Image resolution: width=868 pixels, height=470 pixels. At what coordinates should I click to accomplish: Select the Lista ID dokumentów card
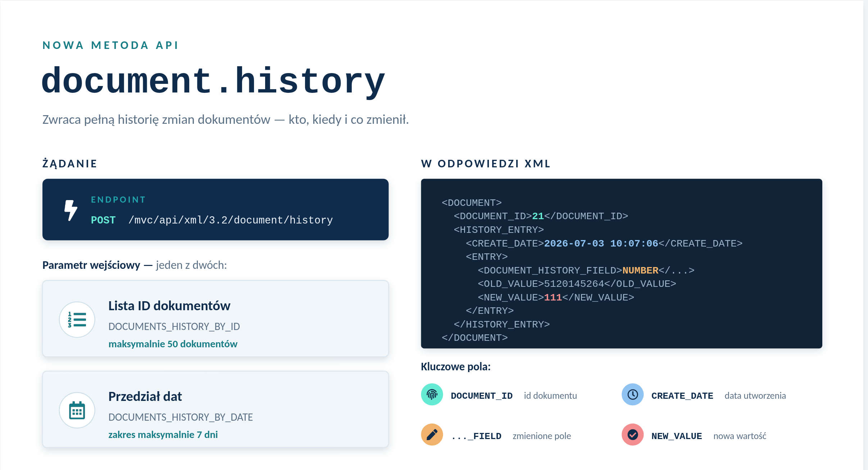click(x=215, y=319)
